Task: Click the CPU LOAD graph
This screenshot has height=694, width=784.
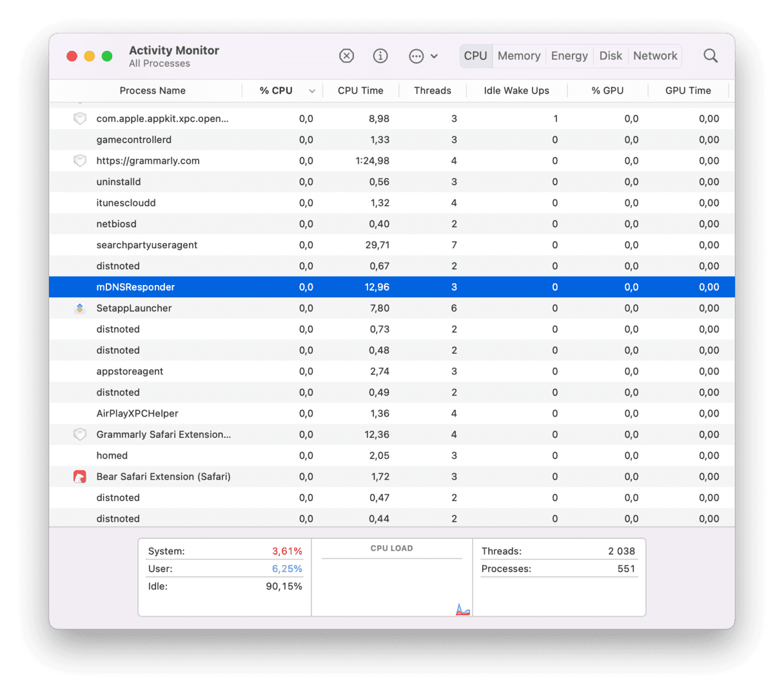Action: click(x=392, y=587)
